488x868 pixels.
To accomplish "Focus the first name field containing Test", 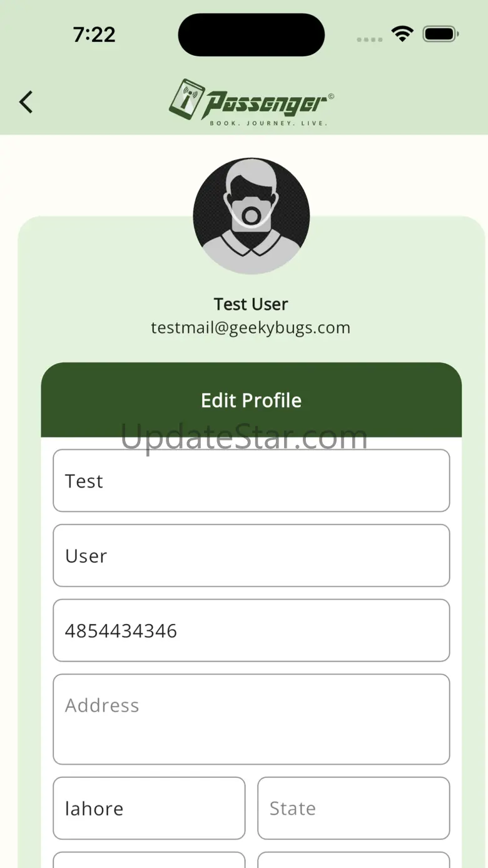I will coord(251,481).
